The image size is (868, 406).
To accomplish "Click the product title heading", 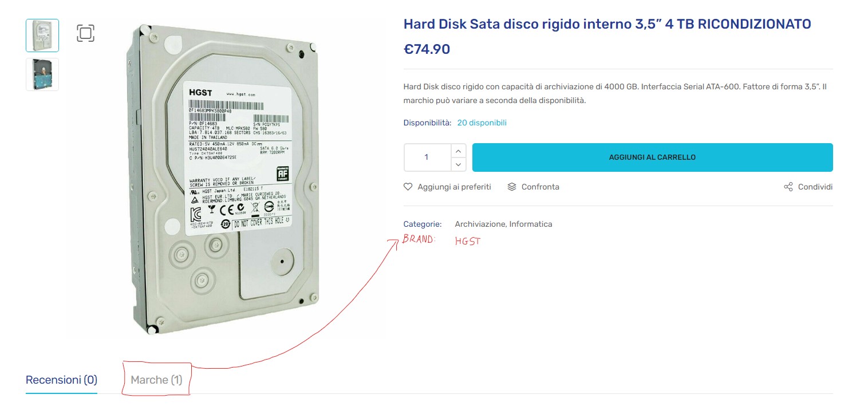I will [607, 24].
